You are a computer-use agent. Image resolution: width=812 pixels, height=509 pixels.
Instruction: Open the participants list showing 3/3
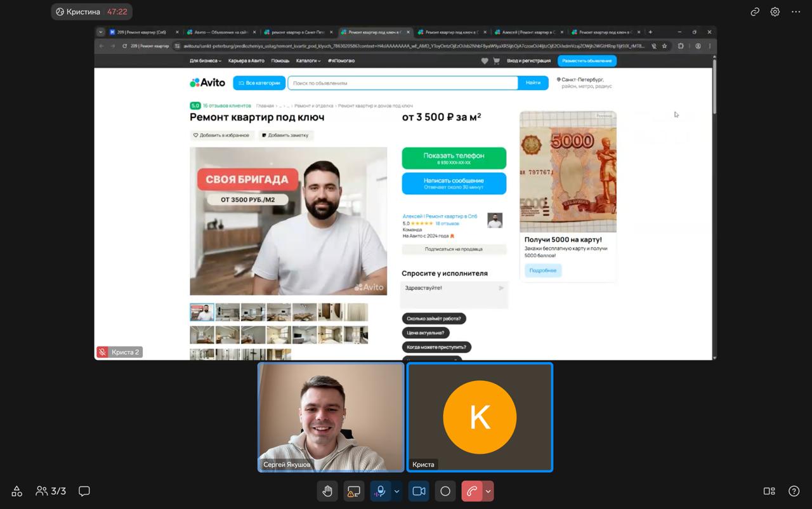(x=51, y=491)
